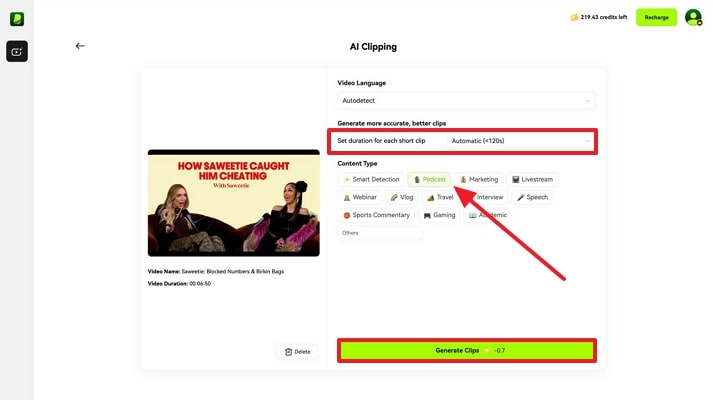Click the Generate Clips button
The width and height of the screenshot is (713, 400).
coord(466,350)
